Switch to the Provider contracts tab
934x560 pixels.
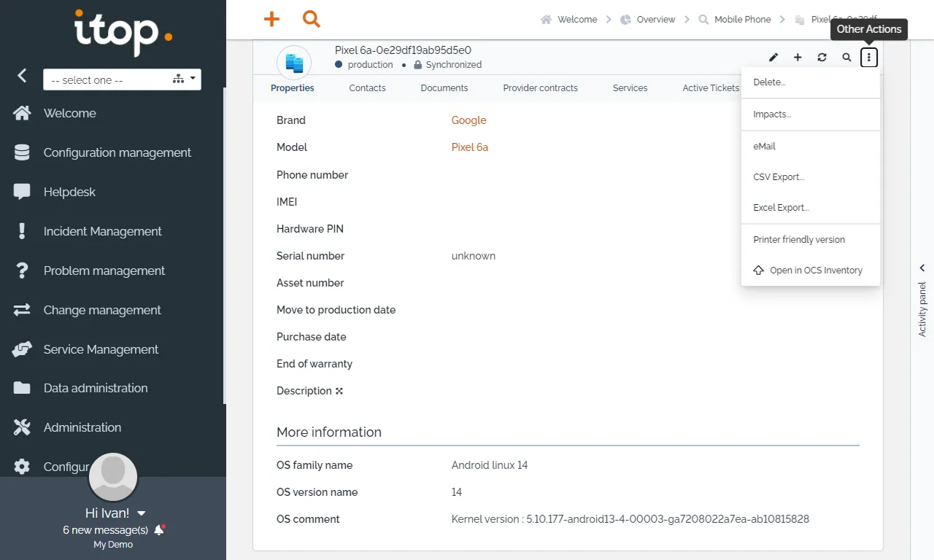coord(540,88)
